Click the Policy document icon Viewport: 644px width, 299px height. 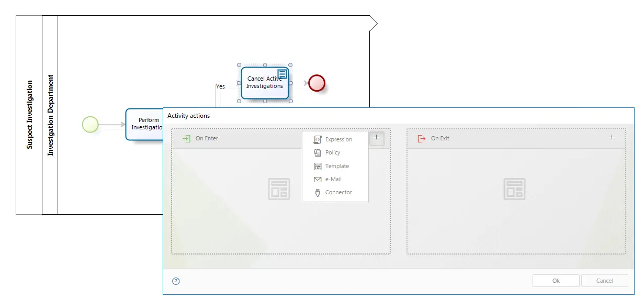point(317,152)
